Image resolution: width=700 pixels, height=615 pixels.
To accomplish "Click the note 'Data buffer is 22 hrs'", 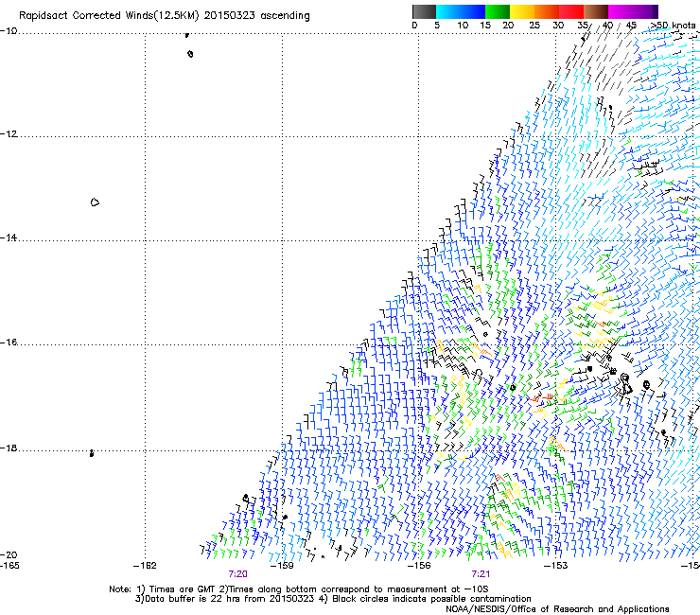I will (191, 599).
